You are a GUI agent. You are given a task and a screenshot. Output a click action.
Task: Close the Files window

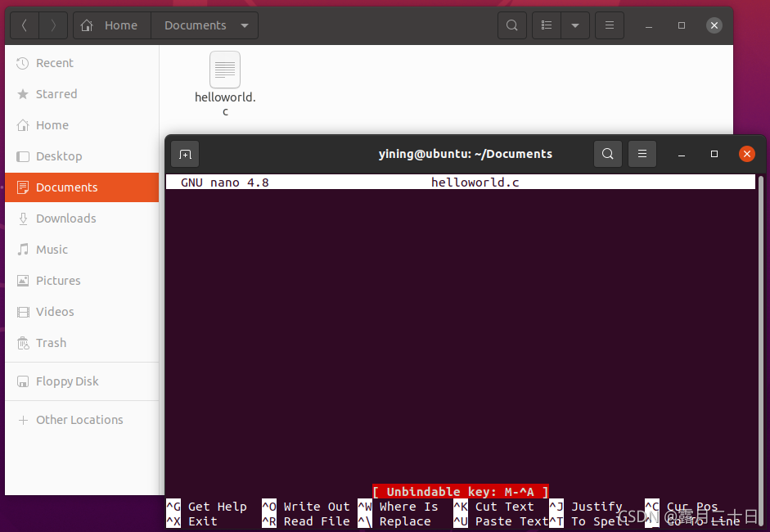pyautogui.click(x=714, y=25)
